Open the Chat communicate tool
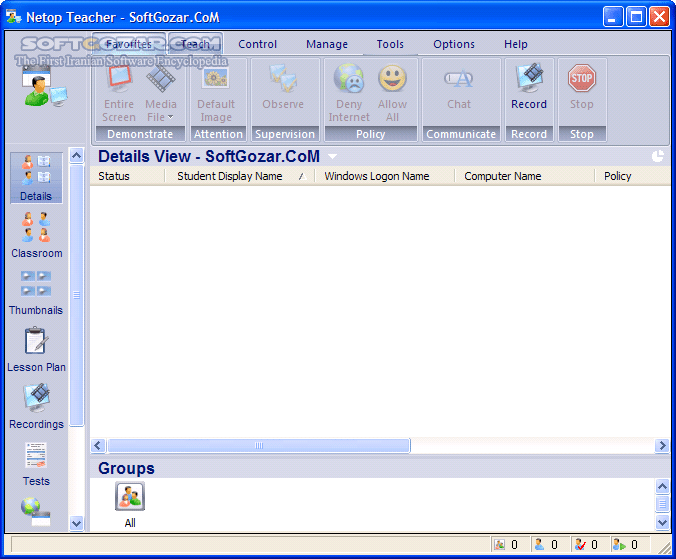Viewport: 676px width, 559px height. tap(459, 79)
